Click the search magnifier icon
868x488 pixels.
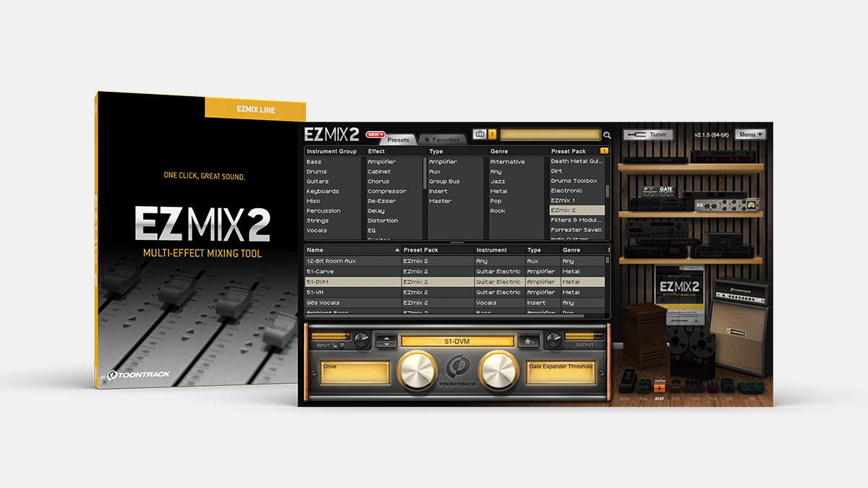[608, 134]
